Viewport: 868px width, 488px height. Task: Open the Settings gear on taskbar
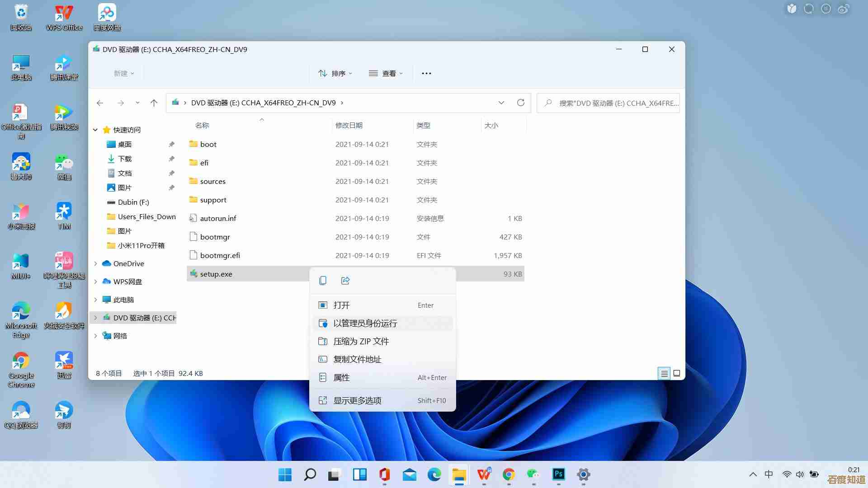(583, 474)
